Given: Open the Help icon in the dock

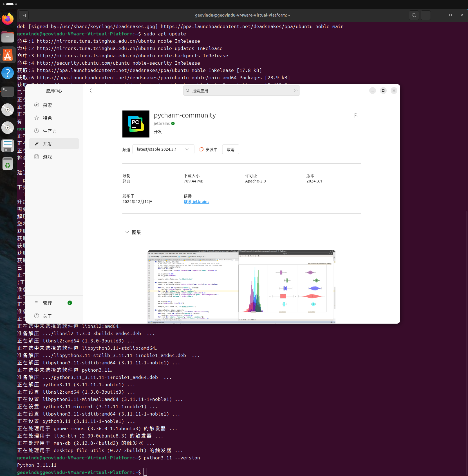Looking at the screenshot, I should pyautogui.click(x=8, y=73).
